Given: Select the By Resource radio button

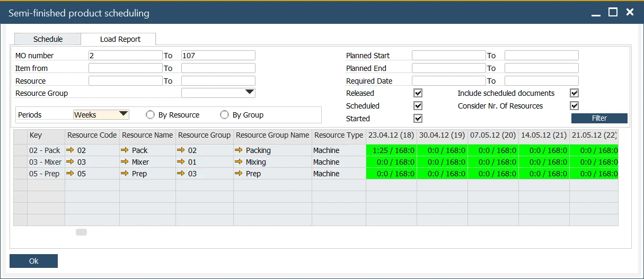Looking at the screenshot, I should tap(150, 115).
